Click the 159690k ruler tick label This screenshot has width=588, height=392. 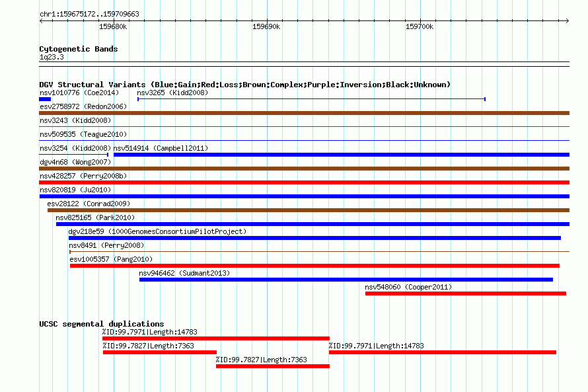click(266, 26)
